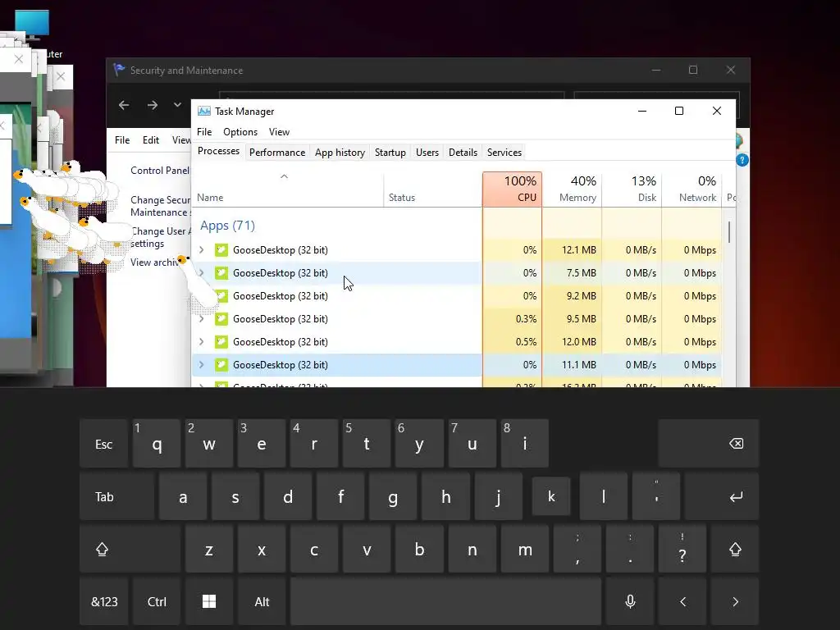Tap the q key on the touch keyboard
This screenshot has height=630, width=840.
(x=157, y=444)
